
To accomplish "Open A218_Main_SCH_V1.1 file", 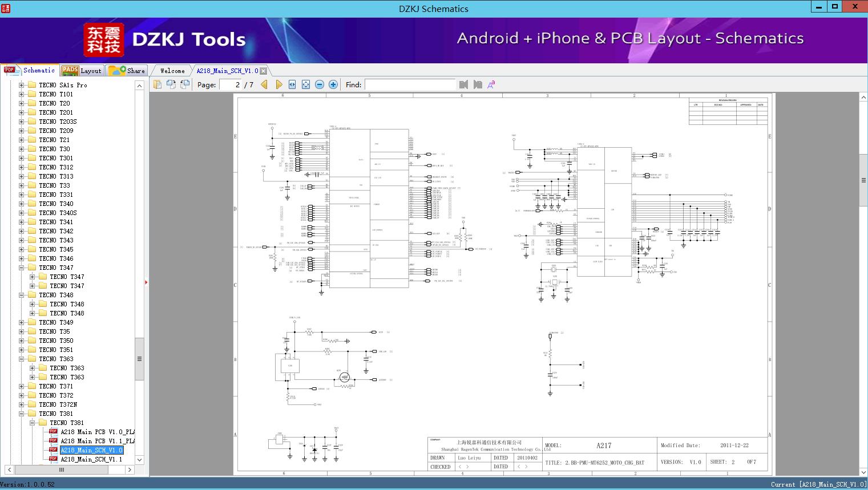I will pyautogui.click(x=91, y=459).
